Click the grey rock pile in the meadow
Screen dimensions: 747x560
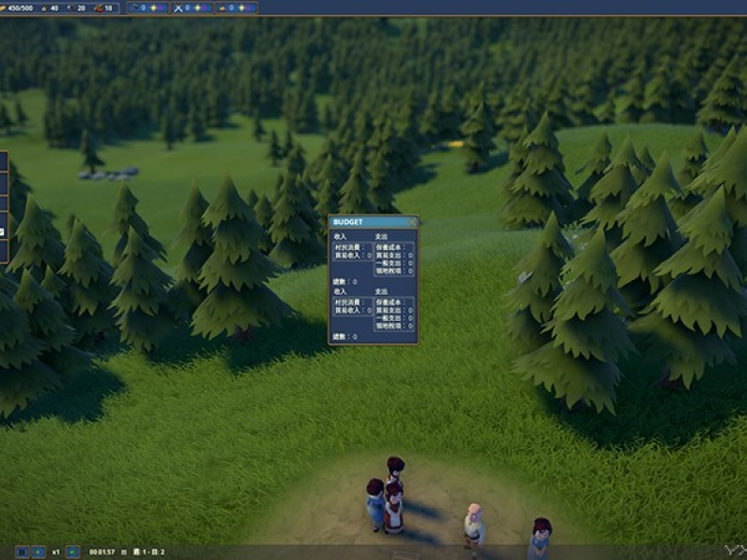point(108,174)
